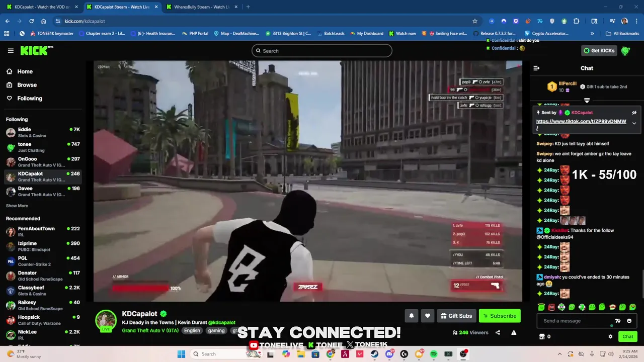Click the 7TV icon in chat box

click(618, 321)
